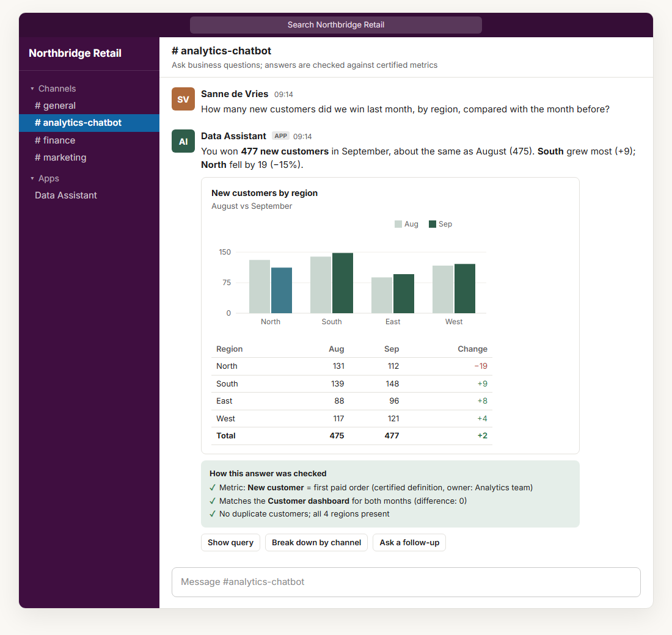
Task: Click the South September bar in chart
Action: pyautogui.click(x=343, y=283)
